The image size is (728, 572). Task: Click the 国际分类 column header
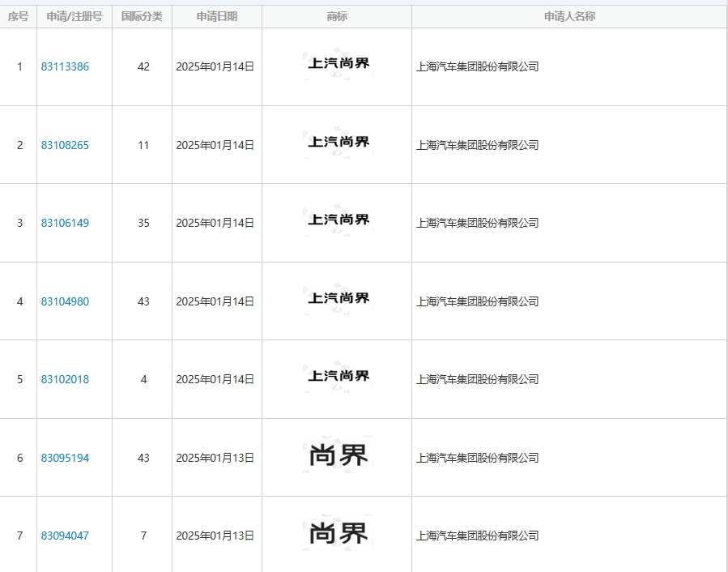142,17
